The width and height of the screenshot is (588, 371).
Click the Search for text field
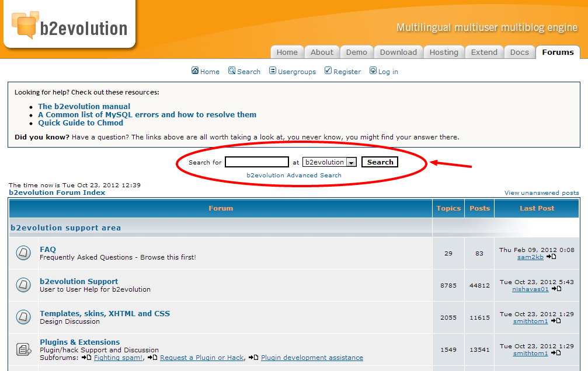(257, 162)
